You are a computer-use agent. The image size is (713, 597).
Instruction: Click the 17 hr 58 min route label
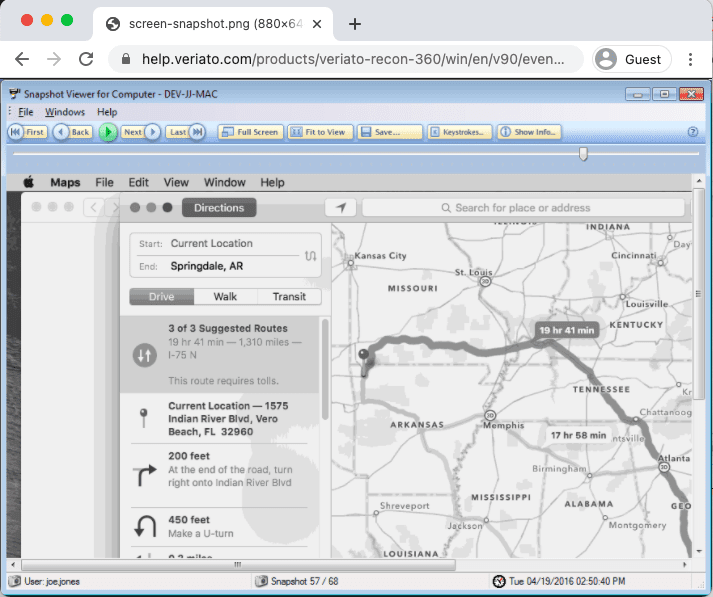[578, 435]
